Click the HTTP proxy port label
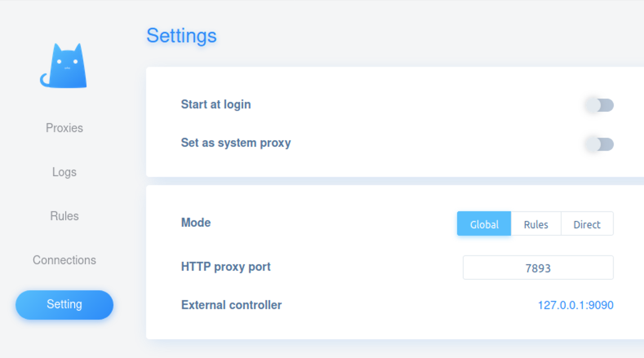Screen dimensions: 644x358 pyautogui.click(x=226, y=267)
